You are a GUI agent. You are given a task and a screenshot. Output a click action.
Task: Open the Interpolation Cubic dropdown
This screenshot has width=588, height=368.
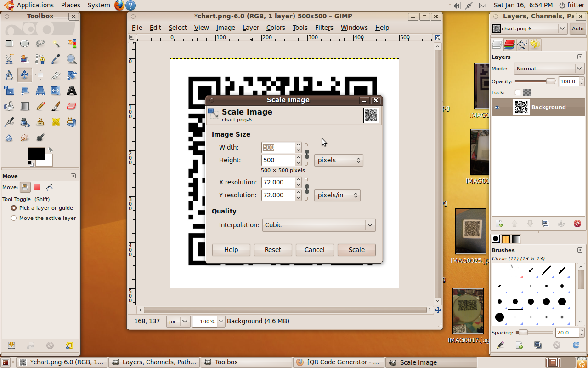click(x=319, y=225)
